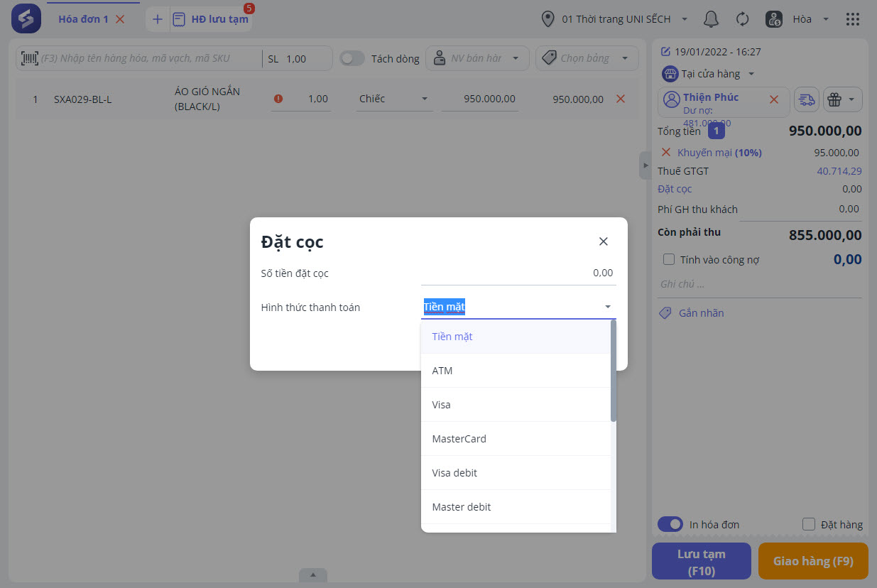Open HĐ lưu tạm saved invoices
Screen dimensions: 877x588
click(x=211, y=19)
